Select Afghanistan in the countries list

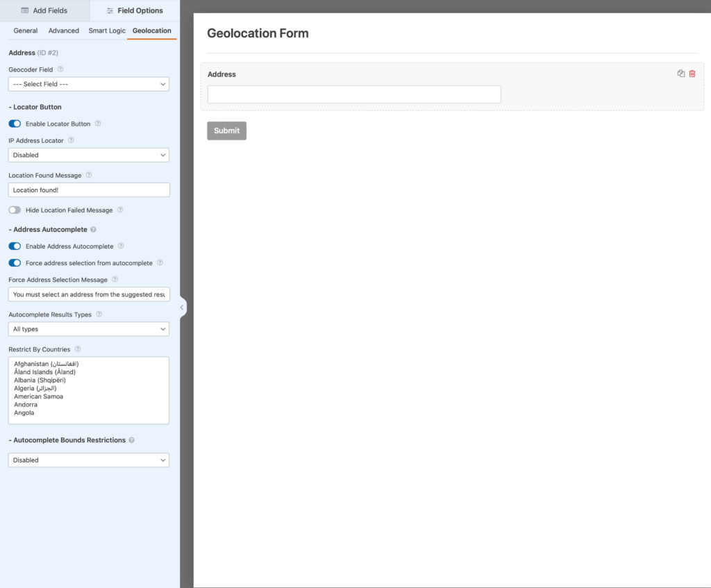[46, 364]
